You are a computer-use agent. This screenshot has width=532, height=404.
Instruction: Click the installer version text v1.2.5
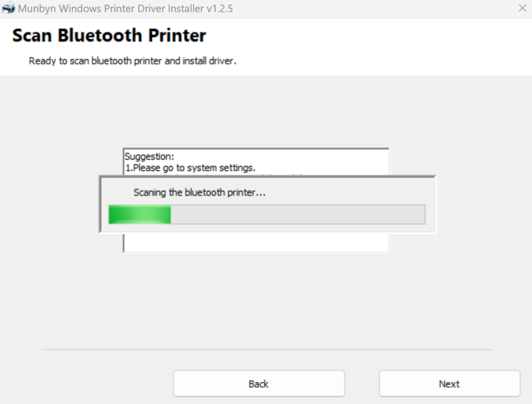pyautogui.click(x=218, y=8)
